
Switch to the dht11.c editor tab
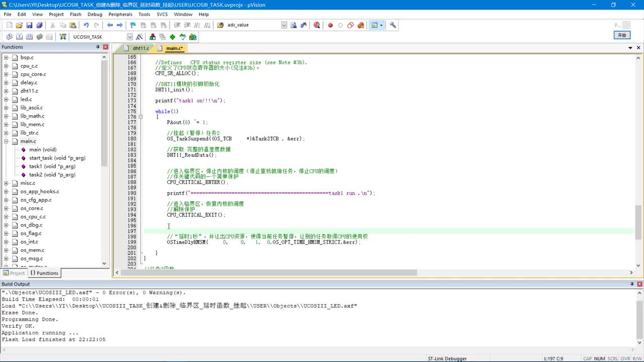tap(138, 48)
